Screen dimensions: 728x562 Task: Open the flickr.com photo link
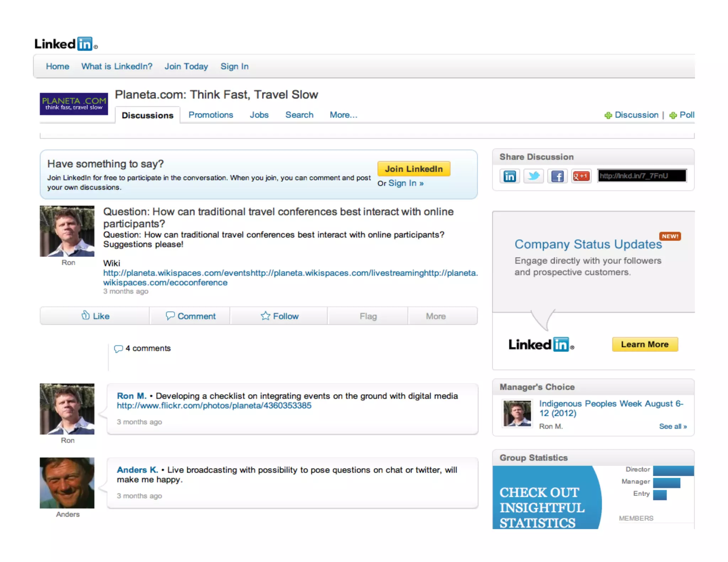click(x=214, y=406)
